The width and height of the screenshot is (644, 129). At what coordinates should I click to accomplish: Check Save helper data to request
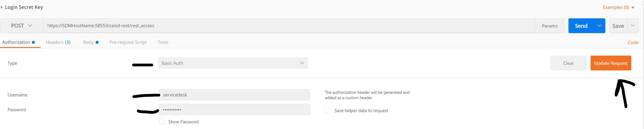328,110
